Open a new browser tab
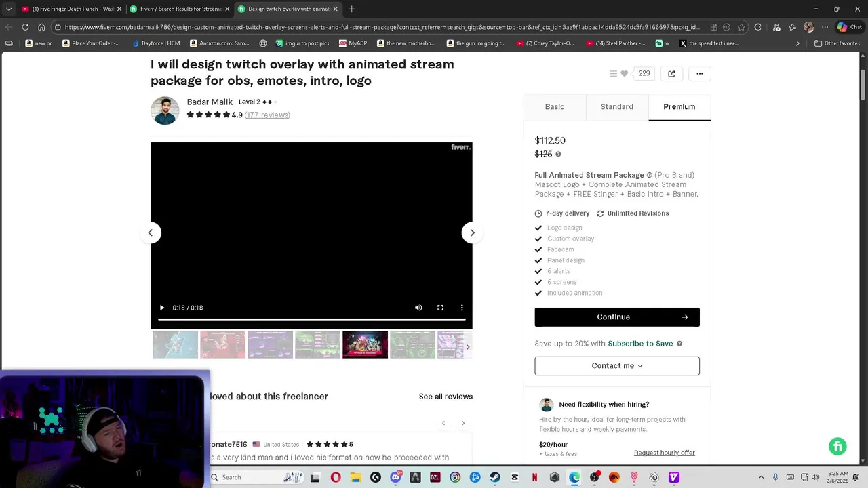 [x=351, y=9]
